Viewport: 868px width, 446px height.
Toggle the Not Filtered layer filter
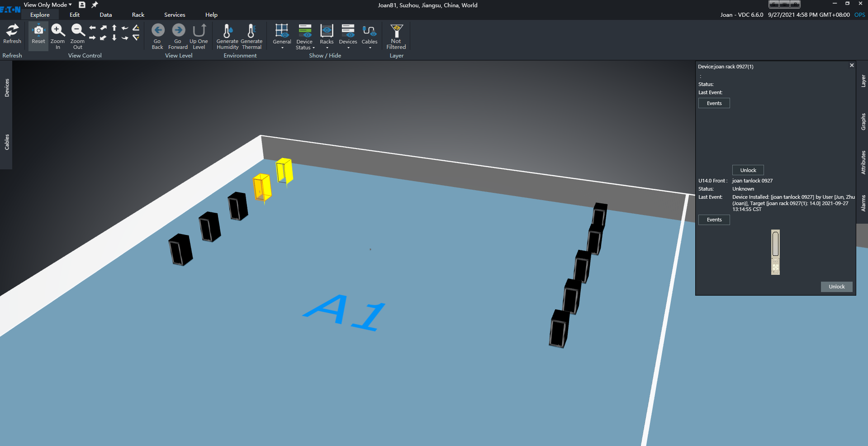(x=396, y=35)
